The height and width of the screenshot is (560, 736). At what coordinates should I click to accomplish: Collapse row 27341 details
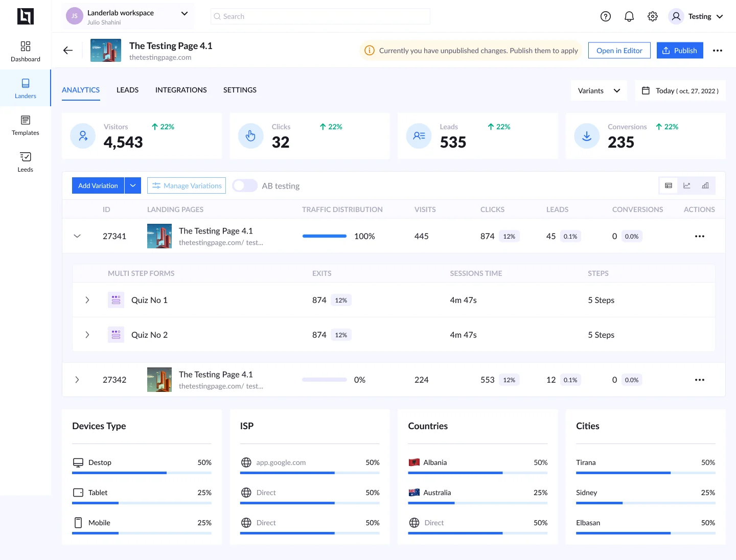point(77,236)
